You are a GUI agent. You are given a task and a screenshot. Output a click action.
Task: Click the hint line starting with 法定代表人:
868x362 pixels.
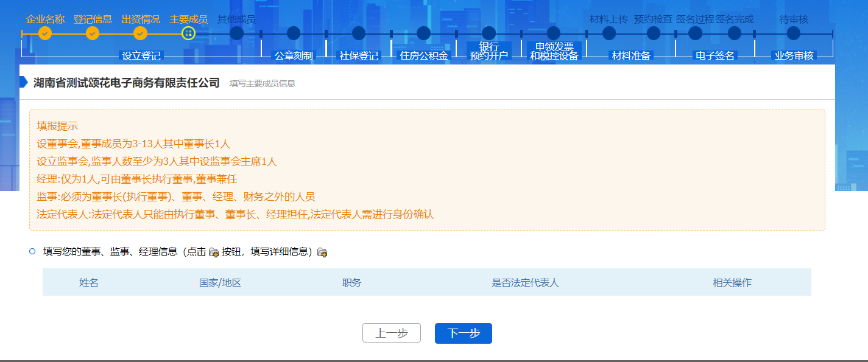click(x=235, y=215)
